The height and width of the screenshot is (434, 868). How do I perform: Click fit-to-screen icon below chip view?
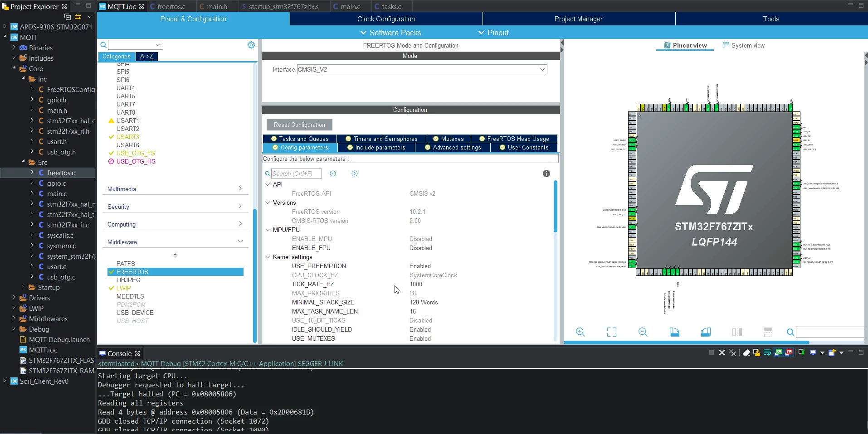coord(611,332)
